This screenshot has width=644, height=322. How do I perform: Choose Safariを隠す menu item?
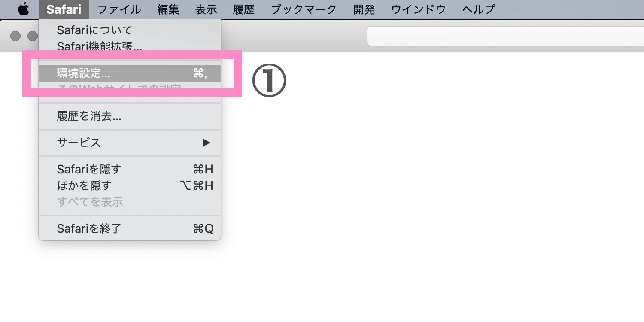[130, 169]
